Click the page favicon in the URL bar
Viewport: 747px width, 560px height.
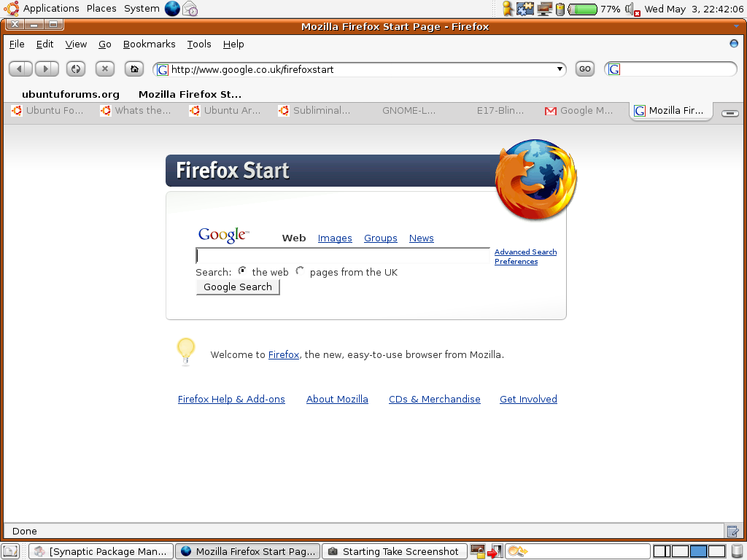coord(163,69)
